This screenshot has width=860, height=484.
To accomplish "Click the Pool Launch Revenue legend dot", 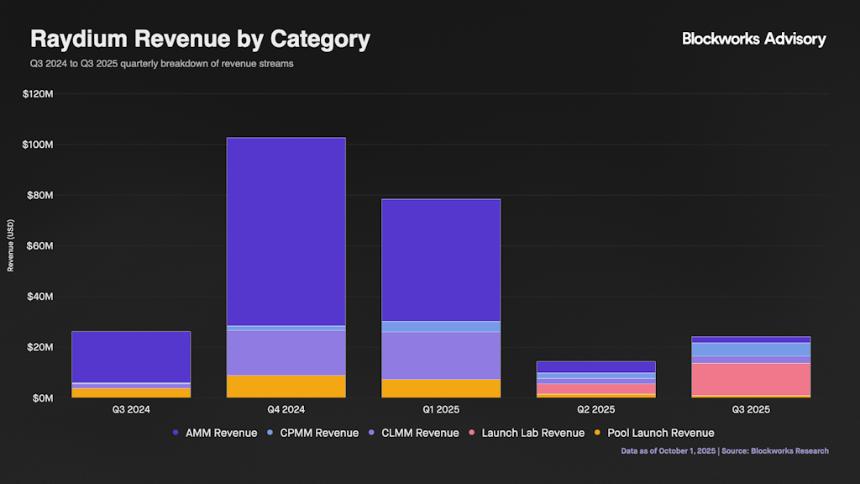I will pos(597,433).
